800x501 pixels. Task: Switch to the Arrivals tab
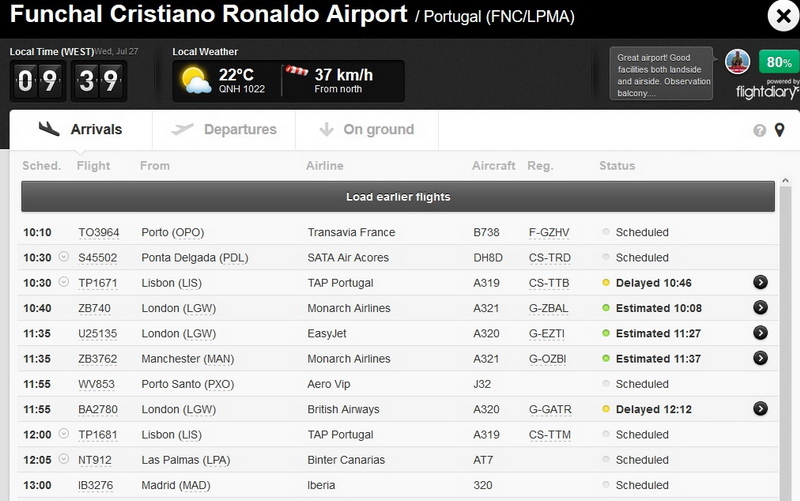click(81, 130)
